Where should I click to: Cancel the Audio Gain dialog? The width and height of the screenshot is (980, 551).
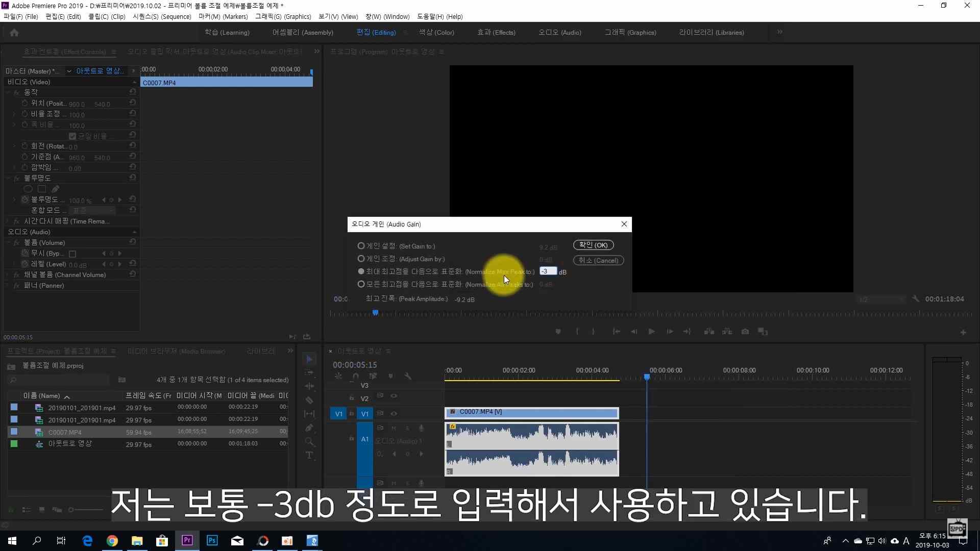point(598,260)
